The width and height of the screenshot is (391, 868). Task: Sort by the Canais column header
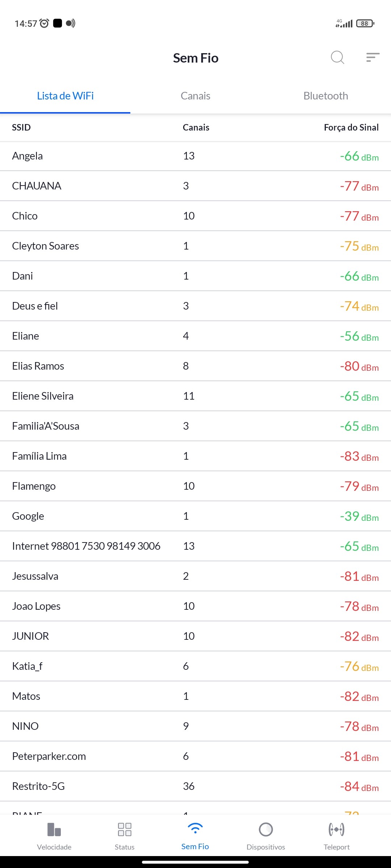tap(196, 127)
